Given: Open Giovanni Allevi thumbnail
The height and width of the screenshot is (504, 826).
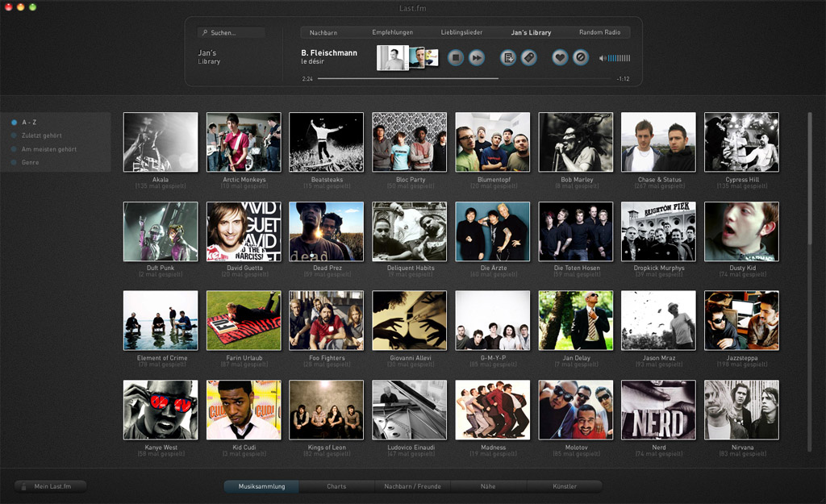Looking at the screenshot, I should [x=409, y=320].
